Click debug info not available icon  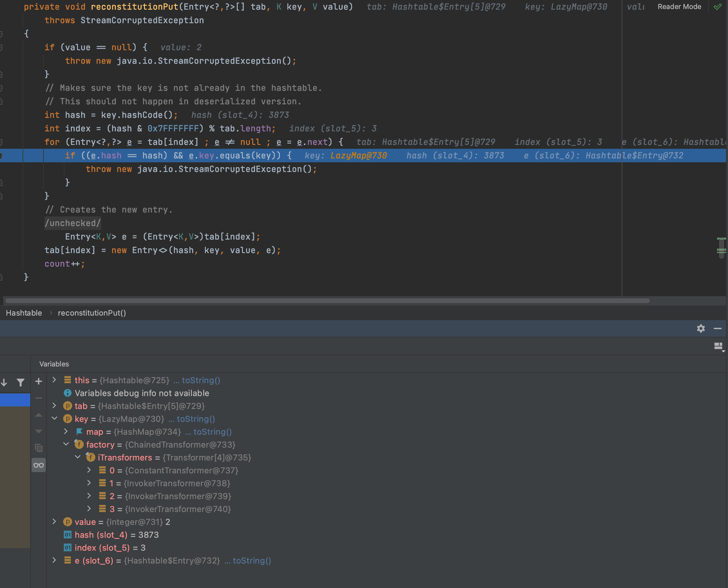tap(67, 393)
